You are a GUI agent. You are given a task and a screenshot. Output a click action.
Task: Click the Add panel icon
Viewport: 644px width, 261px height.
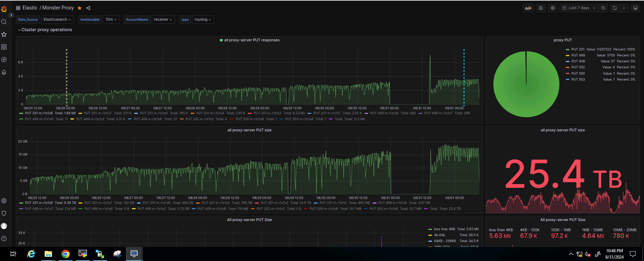pos(528,8)
